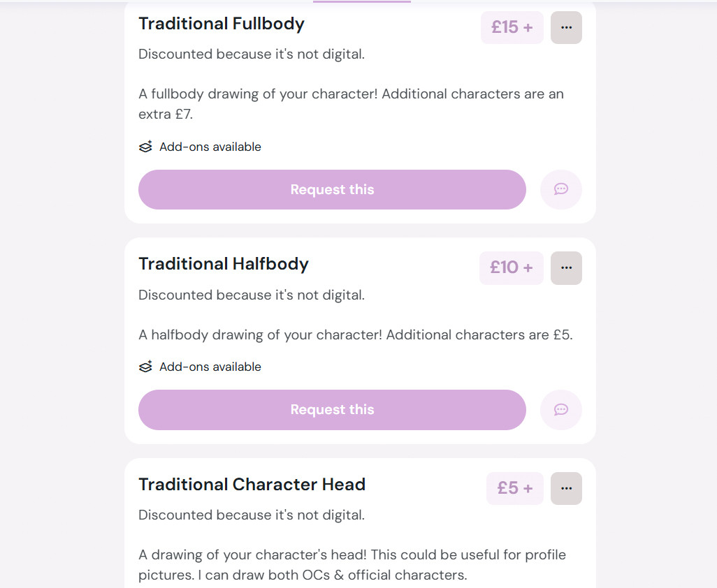Open the Traditional Character Head title

click(x=252, y=484)
